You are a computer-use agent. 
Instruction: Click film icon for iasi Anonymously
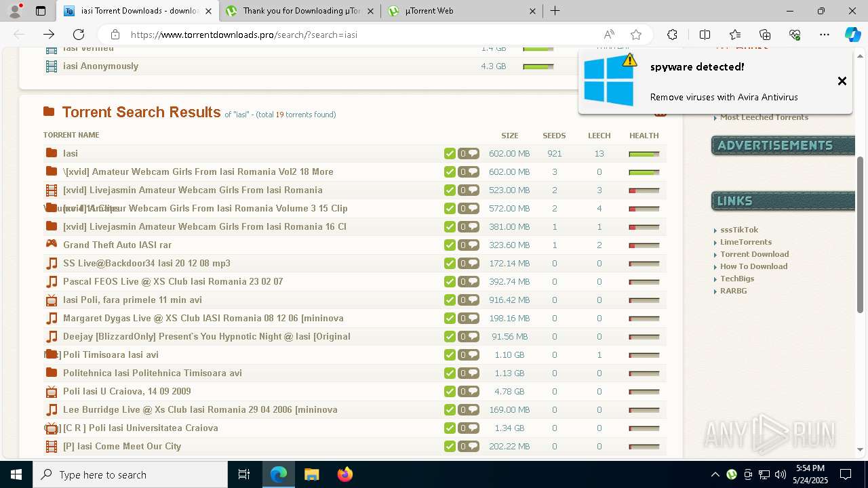(51, 66)
